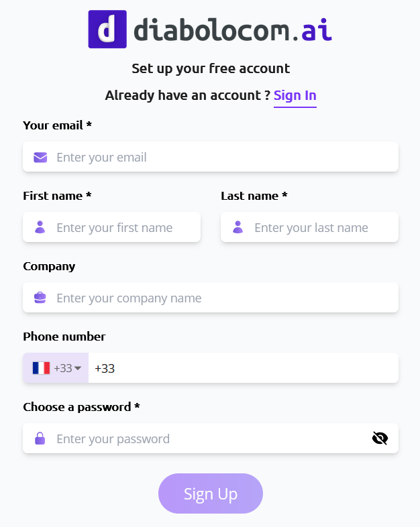Image resolution: width=420 pixels, height=527 pixels.
Task: Click the person icon in last name field
Action: [x=238, y=227]
